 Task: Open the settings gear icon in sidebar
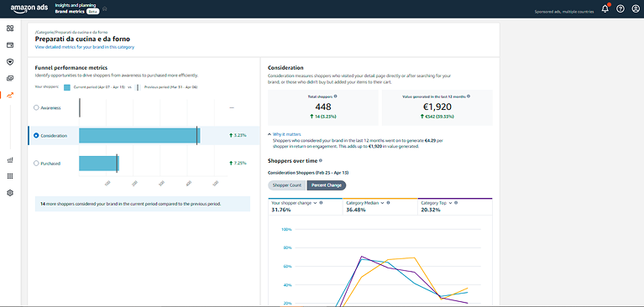point(10,192)
